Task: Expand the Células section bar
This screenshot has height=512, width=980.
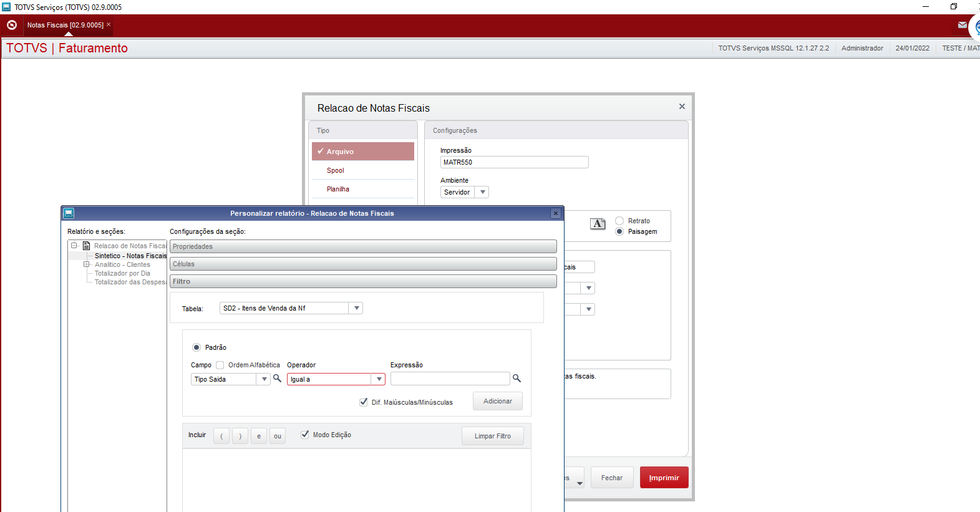Action: [x=363, y=264]
